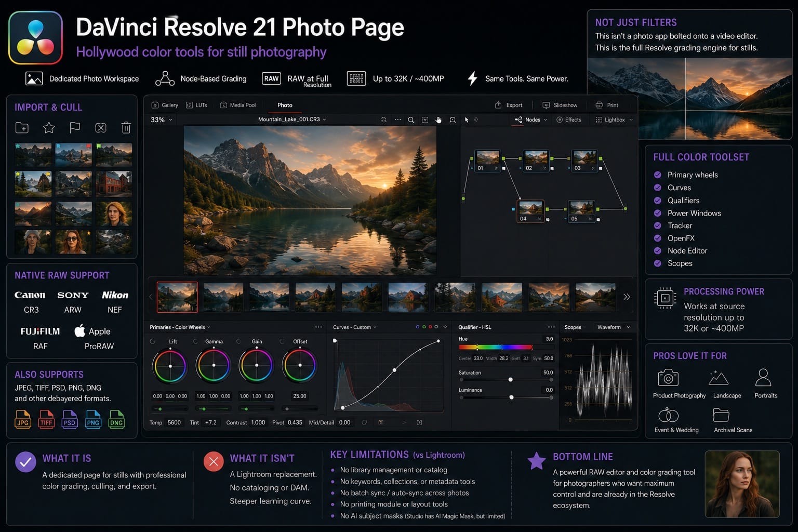Select node 02 in the node graph
798x532 pixels.
536,161
